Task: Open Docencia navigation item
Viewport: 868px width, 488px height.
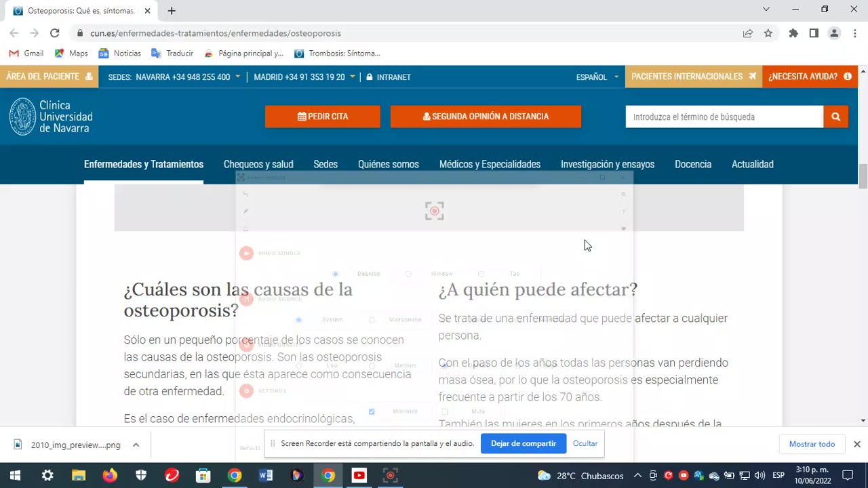Action: (693, 164)
